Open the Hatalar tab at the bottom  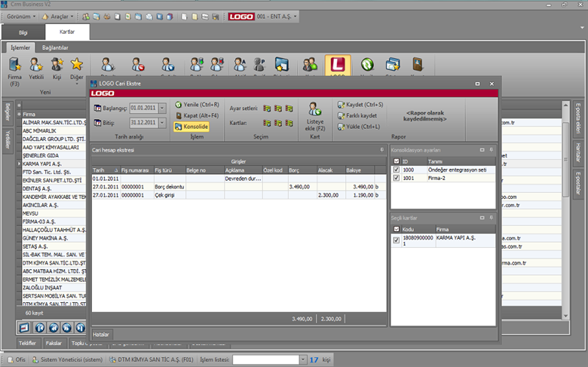(x=101, y=335)
